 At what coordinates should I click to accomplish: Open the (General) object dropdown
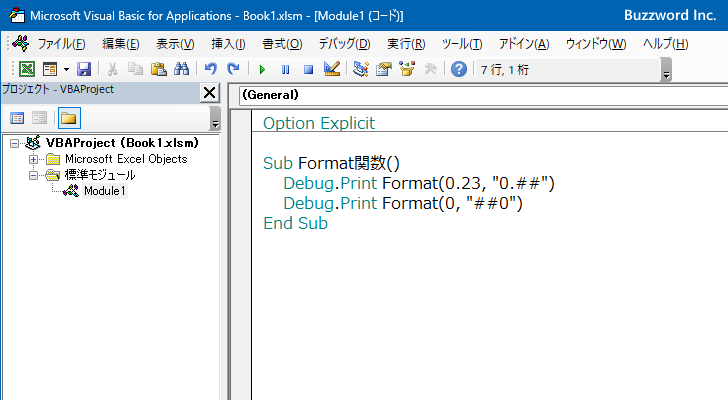point(483,95)
